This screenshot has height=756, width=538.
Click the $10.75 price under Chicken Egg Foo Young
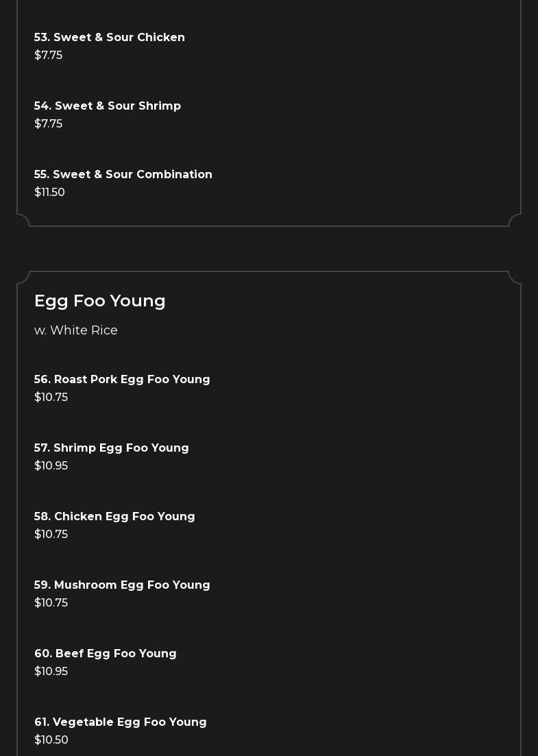pos(51,535)
